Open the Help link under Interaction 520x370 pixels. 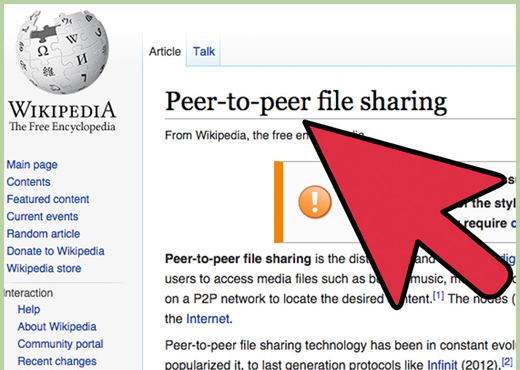29,309
